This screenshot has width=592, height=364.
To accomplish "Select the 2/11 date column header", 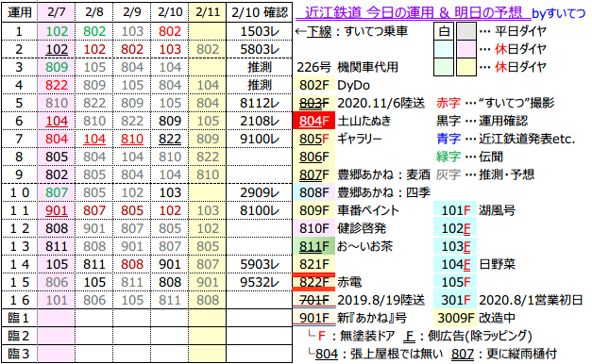I will coord(208,12).
